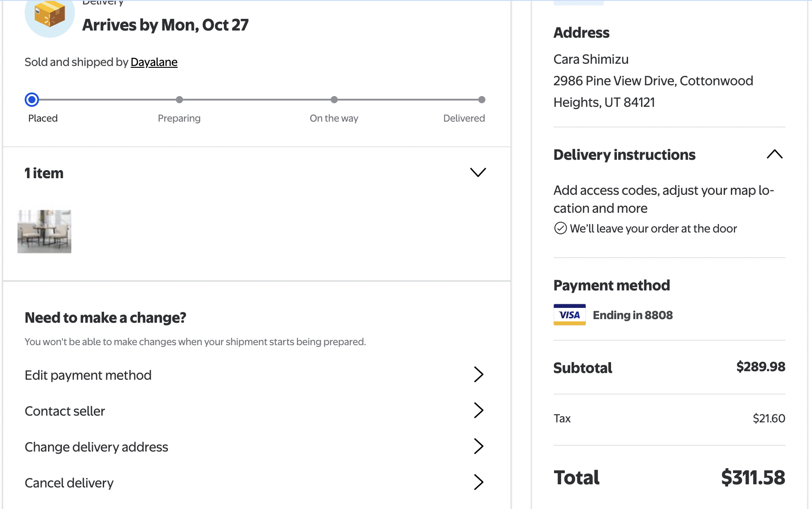Select Contact seller option
Screen dimensions: 812x509
(65, 411)
